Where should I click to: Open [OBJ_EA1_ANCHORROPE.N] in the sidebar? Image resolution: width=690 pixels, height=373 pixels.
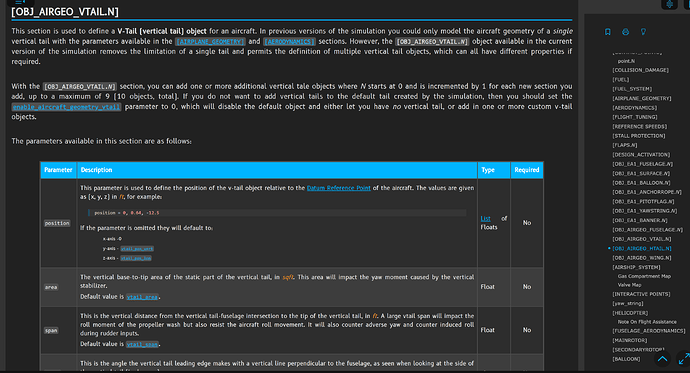point(647,192)
